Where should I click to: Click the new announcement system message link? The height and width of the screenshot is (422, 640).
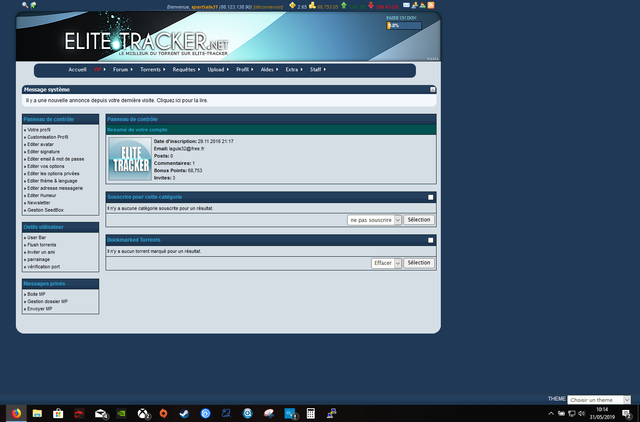(117, 100)
